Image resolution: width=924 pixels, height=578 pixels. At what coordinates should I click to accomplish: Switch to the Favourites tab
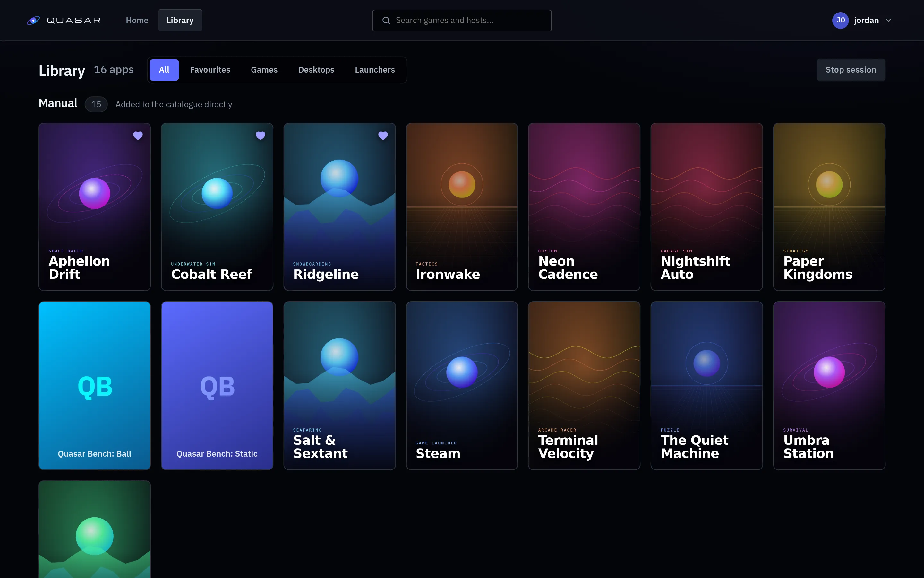tap(210, 70)
